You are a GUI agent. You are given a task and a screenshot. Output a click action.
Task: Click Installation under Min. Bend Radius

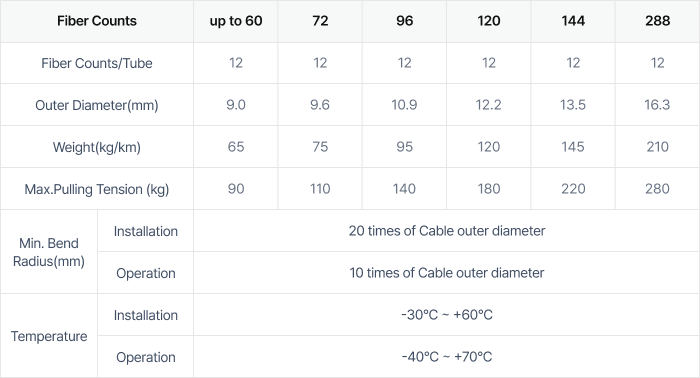coord(146,231)
